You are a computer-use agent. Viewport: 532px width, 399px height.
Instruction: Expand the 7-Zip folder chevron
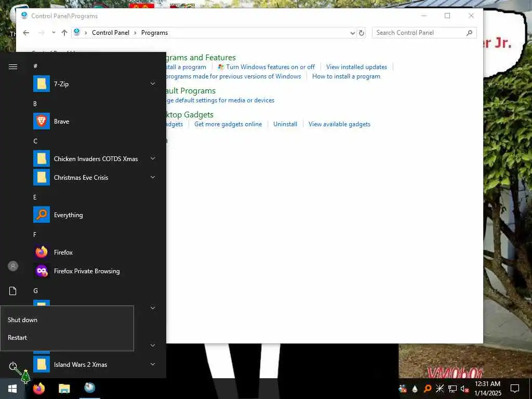(x=153, y=84)
